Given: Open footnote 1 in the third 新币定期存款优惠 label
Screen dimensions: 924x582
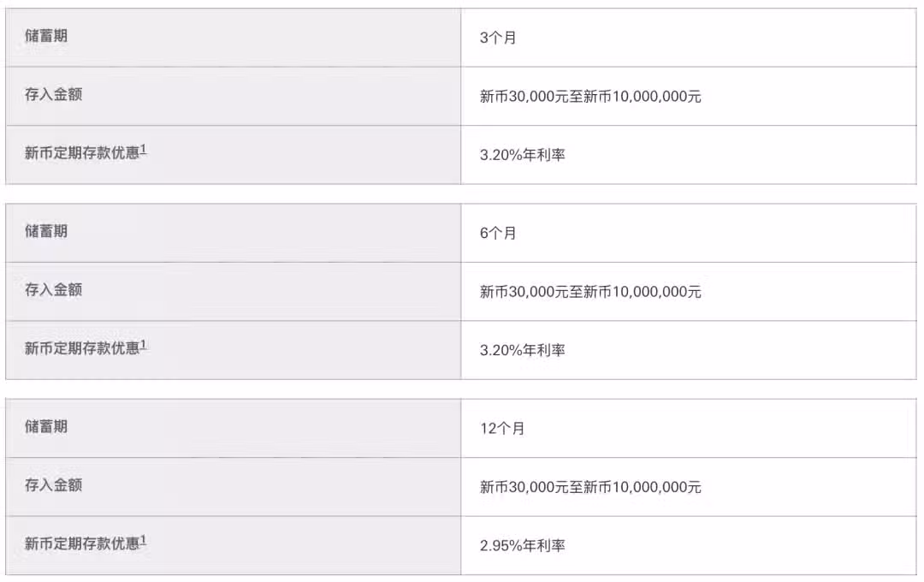Looking at the screenshot, I should (x=143, y=540).
